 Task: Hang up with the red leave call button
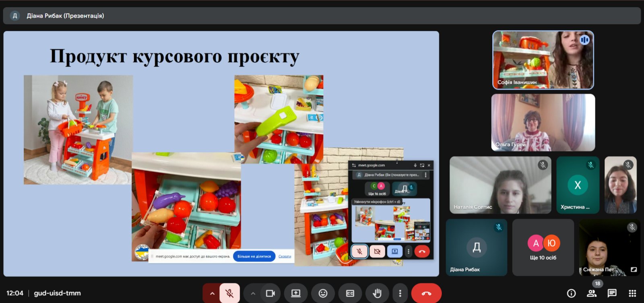click(x=426, y=293)
